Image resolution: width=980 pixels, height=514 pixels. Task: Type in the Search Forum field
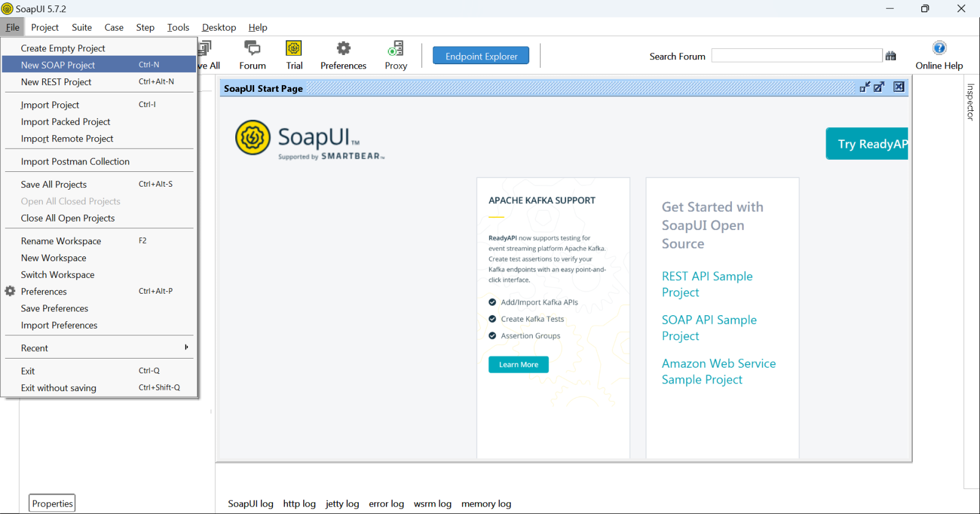tap(796, 56)
